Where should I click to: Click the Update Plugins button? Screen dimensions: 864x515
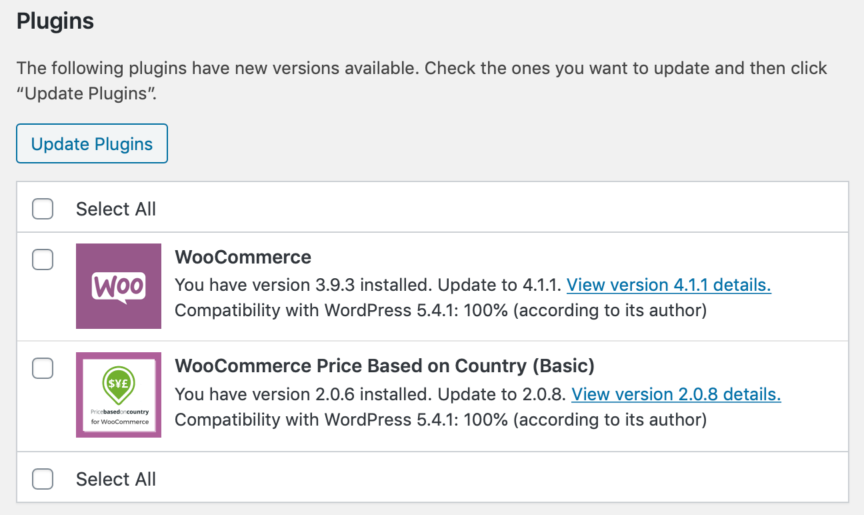(92, 144)
